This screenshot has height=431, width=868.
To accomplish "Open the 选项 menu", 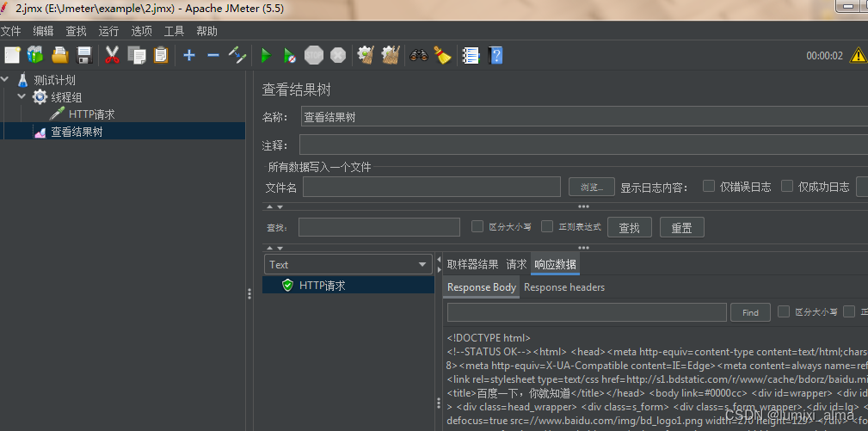I will 141,31.
